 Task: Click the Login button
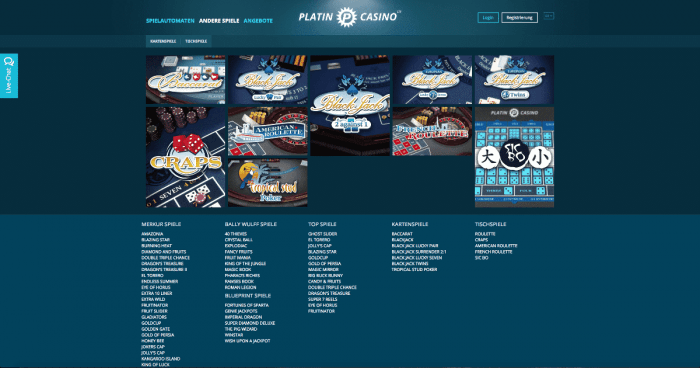[488, 17]
